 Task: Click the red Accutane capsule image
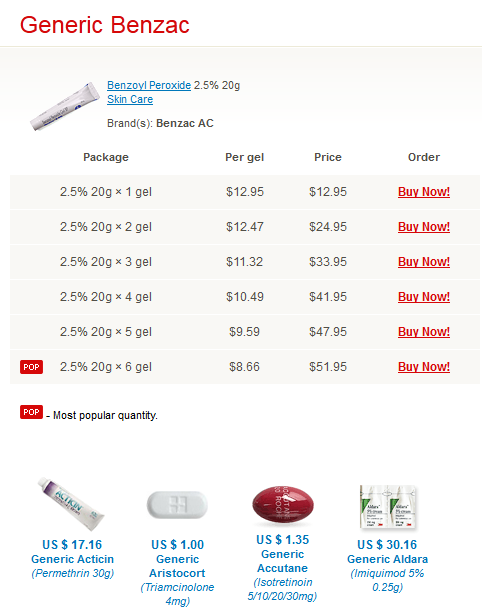283,505
